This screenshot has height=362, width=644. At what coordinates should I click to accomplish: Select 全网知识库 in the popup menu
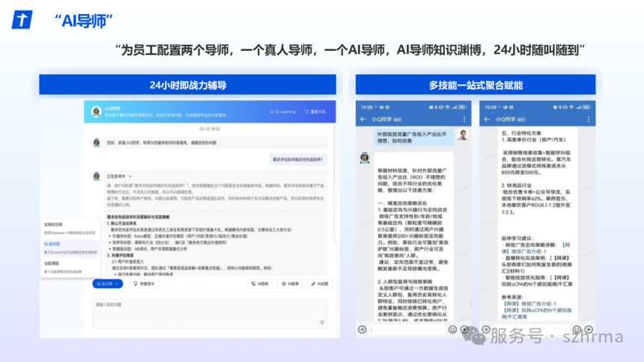(x=52, y=224)
